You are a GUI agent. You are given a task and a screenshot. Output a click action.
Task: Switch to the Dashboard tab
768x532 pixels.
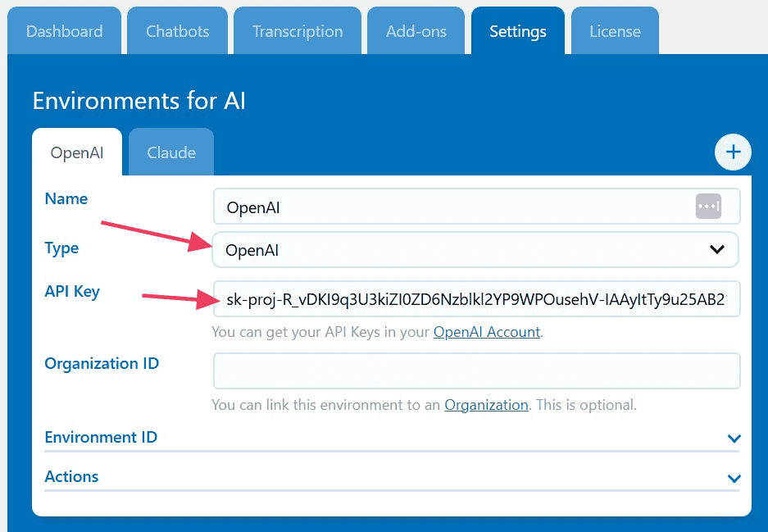point(64,31)
